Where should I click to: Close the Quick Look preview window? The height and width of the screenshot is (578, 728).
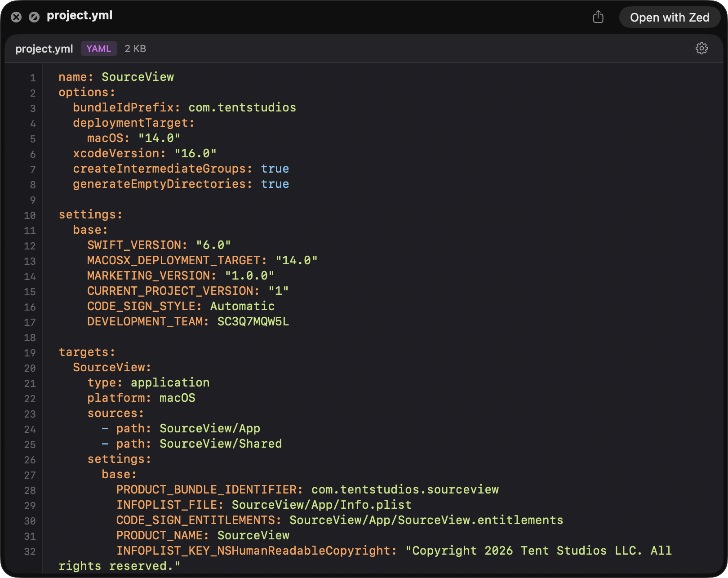16,17
